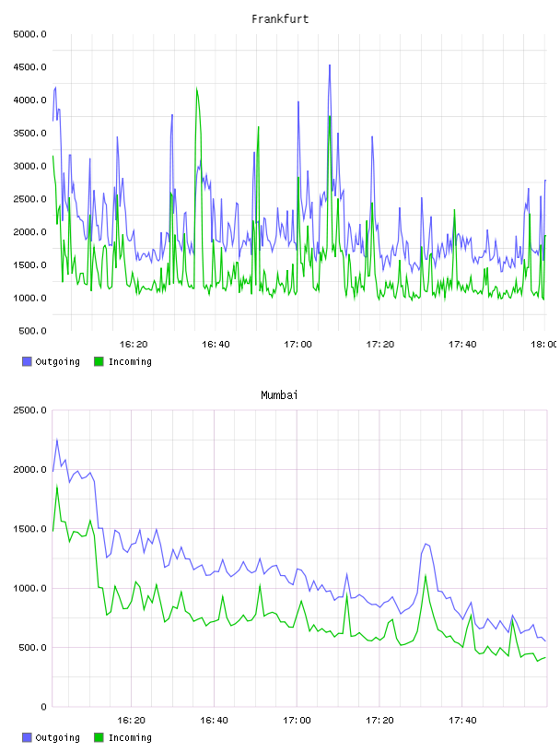Click the 16:20 time label on Frankfurt chart

click(134, 345)
